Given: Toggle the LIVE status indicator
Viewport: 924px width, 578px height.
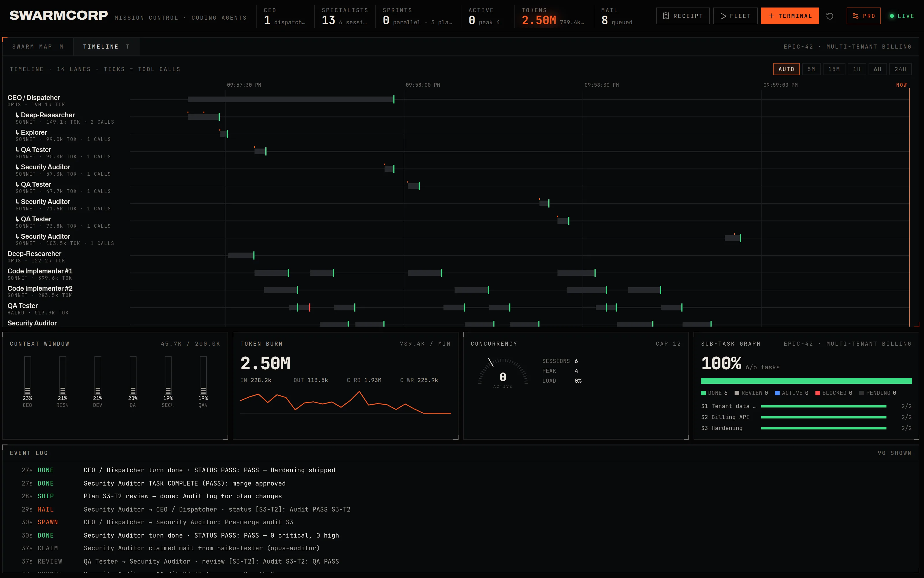Looking at the screenshot, I should [901, 16].
